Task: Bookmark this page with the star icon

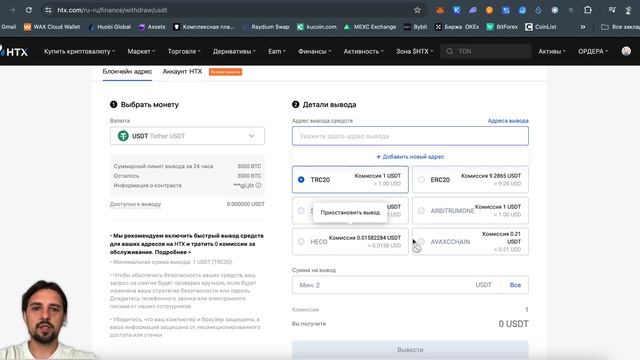Action: pos(417,10)
